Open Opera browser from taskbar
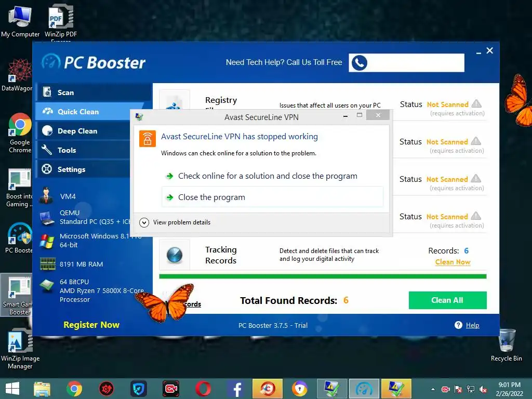 (x=203, y=389)
